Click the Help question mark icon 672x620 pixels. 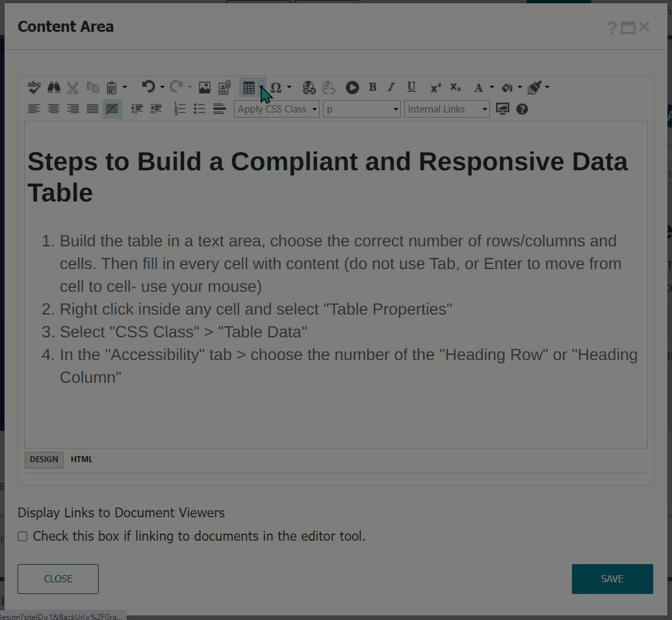[x=522, y=109]
